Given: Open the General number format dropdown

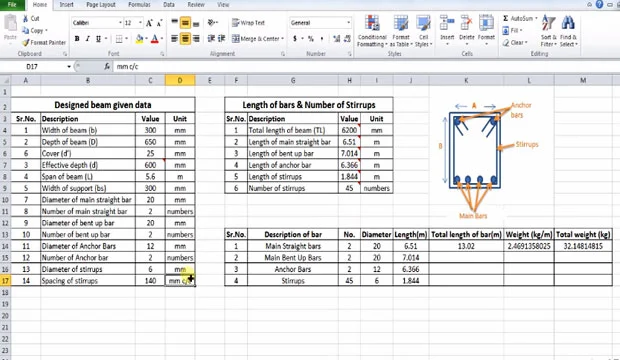Looking at the screenshot, I should (348, 23).
